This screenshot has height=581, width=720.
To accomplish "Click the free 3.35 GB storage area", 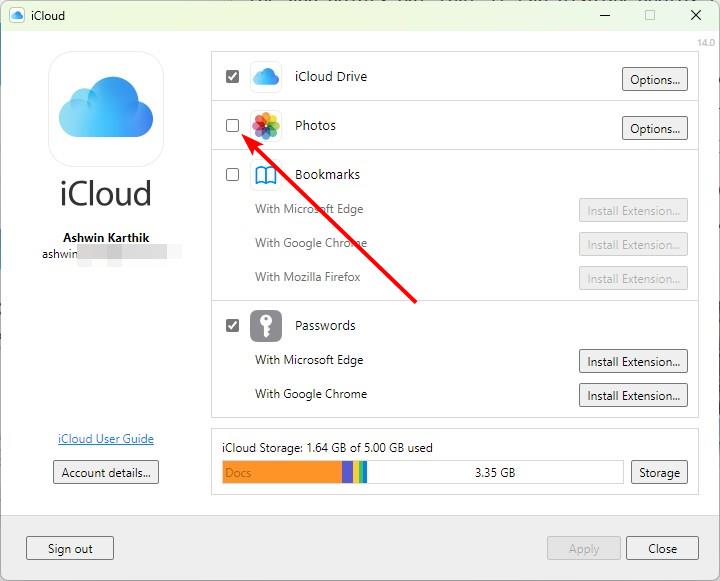I will [495, 472].
